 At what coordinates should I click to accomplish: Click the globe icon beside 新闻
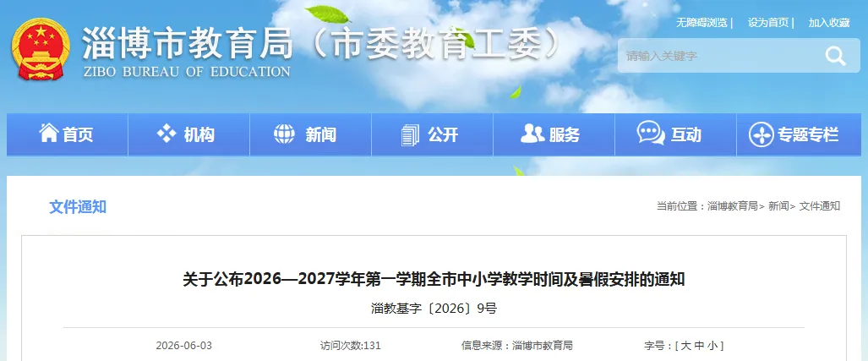tap(284, 134)
